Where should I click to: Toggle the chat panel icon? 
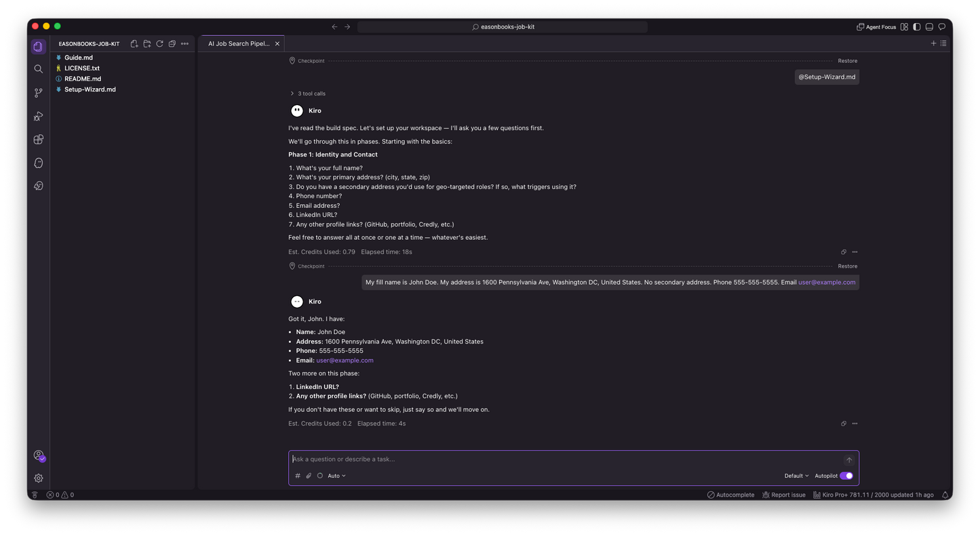point(942,27)
